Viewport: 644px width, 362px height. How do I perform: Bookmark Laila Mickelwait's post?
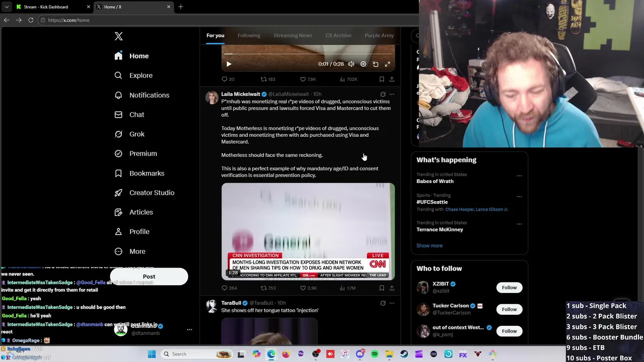click(x=382, y=288)
